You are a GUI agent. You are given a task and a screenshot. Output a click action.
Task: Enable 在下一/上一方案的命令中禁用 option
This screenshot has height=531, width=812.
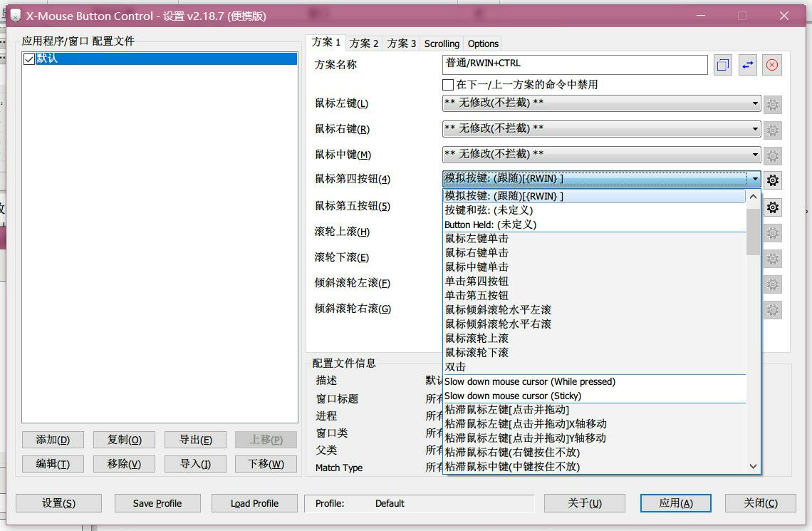click(448, 85)
